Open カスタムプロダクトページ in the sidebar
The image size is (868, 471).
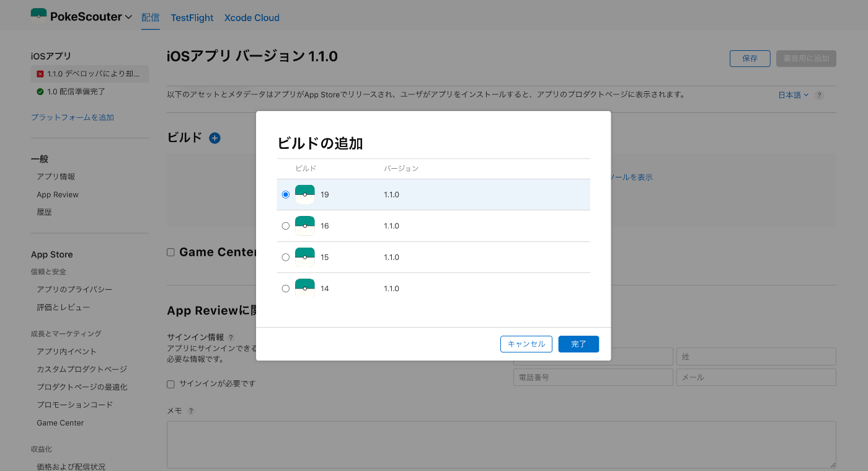[x=82, y=369]
